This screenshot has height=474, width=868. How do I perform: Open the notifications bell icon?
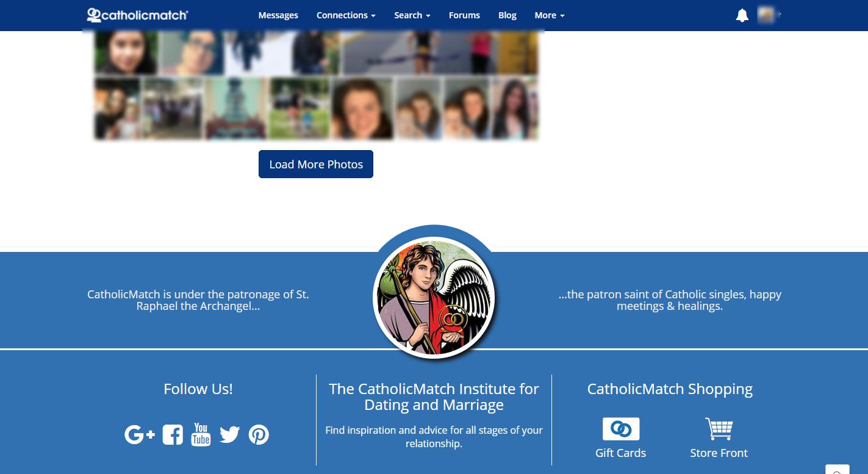click(x=742, y=15)
